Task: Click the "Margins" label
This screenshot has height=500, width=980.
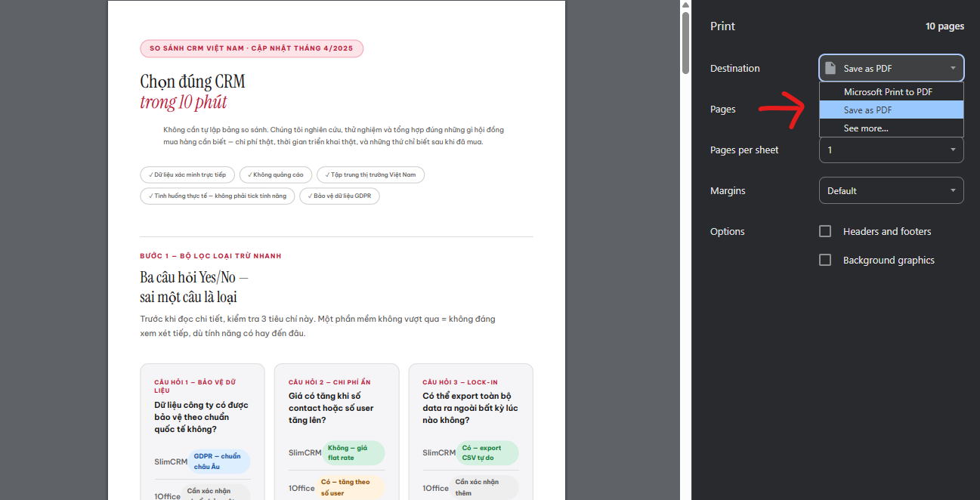Action: 728,190
